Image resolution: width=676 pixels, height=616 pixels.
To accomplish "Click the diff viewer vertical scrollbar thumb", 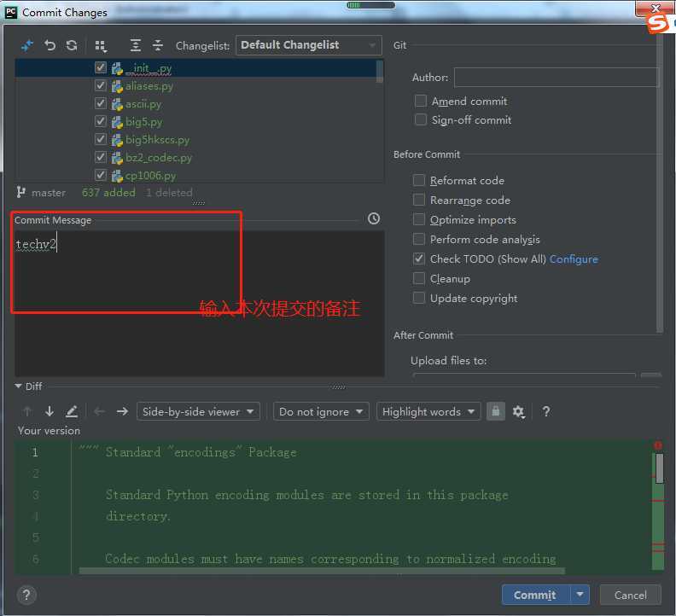I will 659,468.
